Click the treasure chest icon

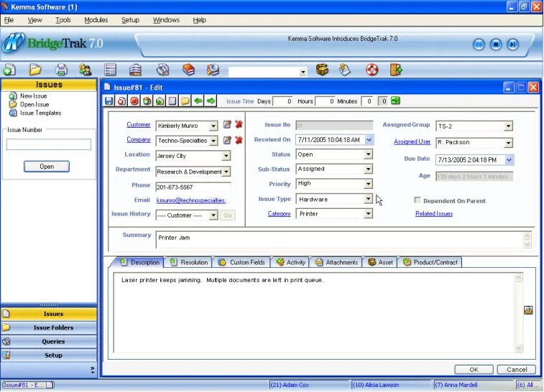coord(322,70)
